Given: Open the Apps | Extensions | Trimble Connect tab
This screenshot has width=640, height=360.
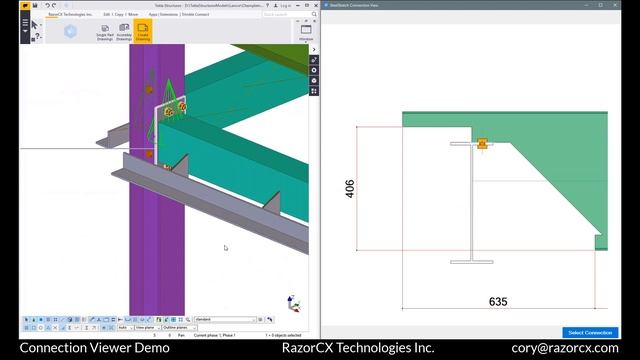Looking at the screenshot, I should tap(179, 14).
